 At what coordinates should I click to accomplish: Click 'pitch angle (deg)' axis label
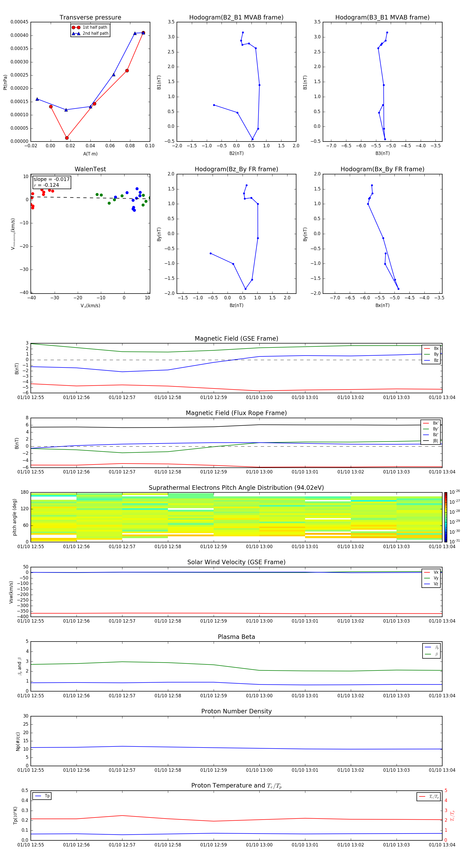coord(14,517)
